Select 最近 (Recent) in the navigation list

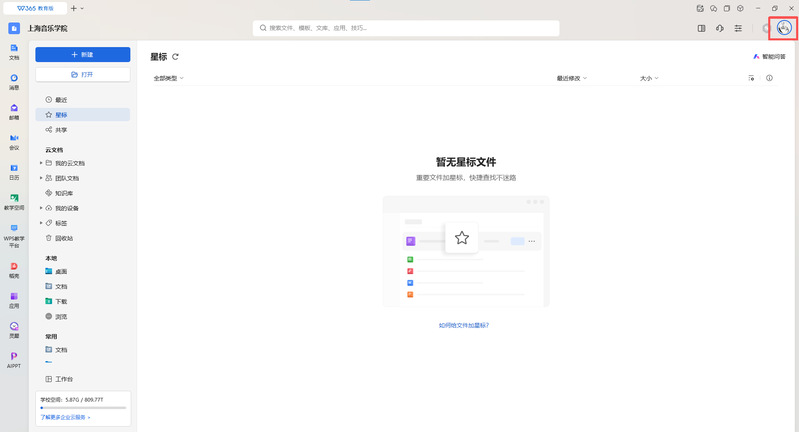[x=61, y=100]
